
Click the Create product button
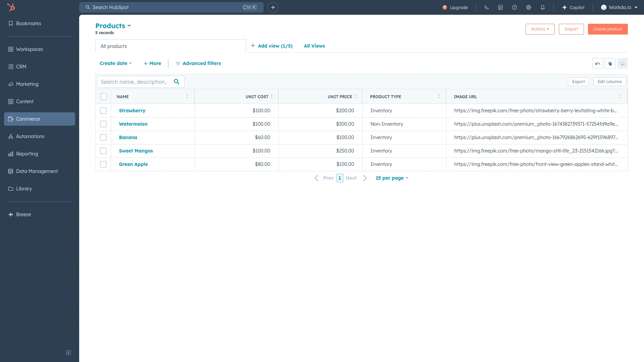click(x=607, y=29)
